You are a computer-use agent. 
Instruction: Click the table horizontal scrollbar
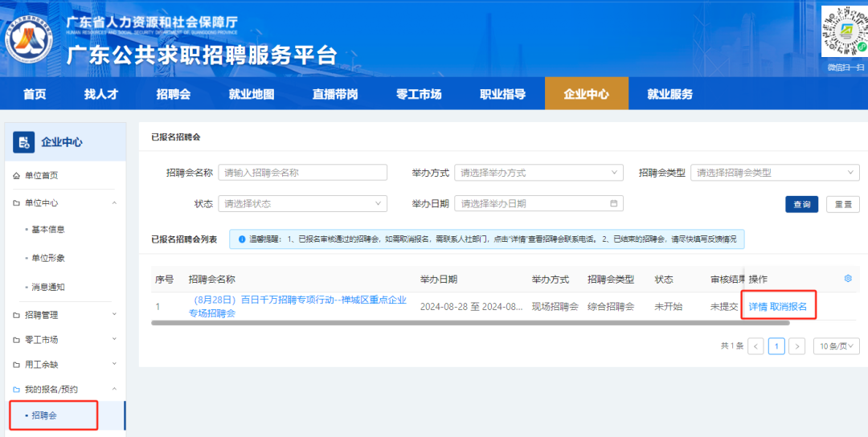pyautogui.click(x=470, y=322)
